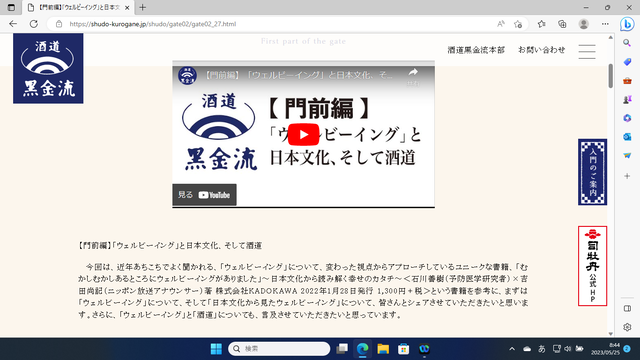Open Task View on taskbar
Image resolution: width=640 pixels, height=360 pixels.
click(342, 349)
